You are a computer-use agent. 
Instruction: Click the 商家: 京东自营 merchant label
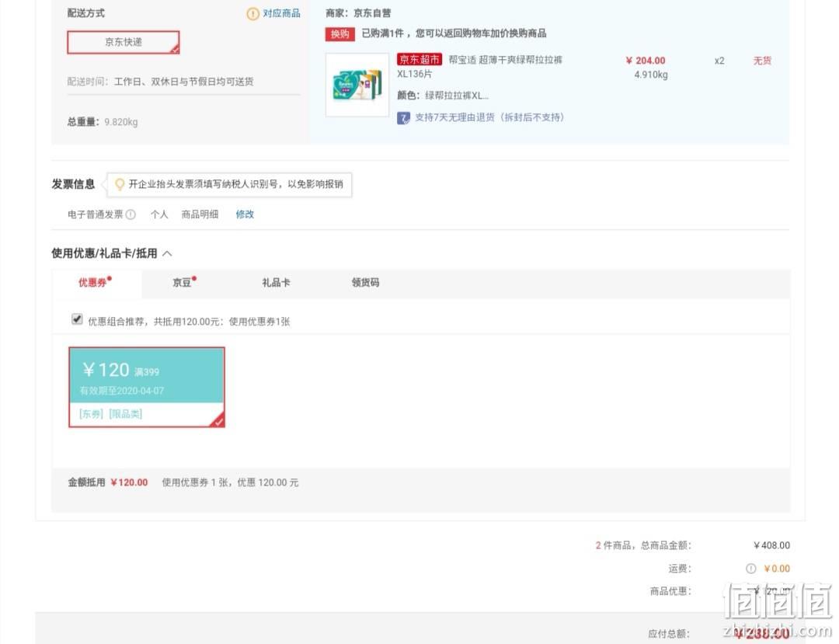click(x=358, y=13)
